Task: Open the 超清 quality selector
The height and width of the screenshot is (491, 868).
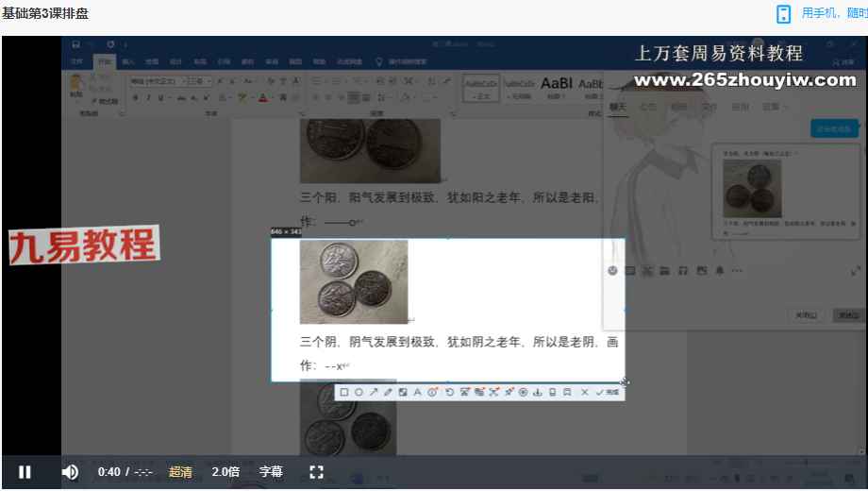Action: (x=180, y=472)
